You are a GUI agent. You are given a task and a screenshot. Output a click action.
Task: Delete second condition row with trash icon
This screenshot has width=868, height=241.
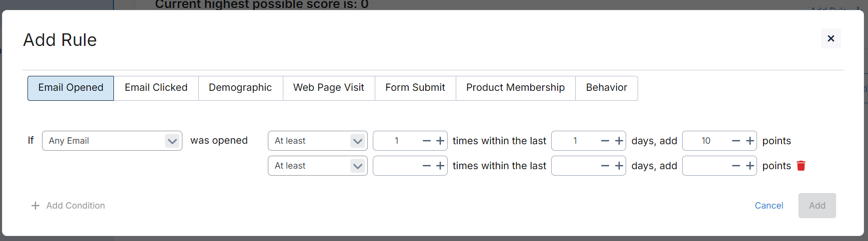pos(801,166)
